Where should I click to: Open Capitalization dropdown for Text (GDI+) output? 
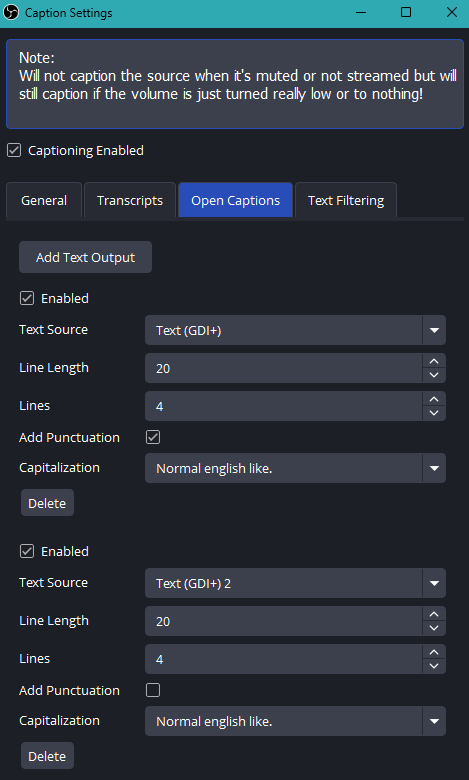tap(295, 468)
